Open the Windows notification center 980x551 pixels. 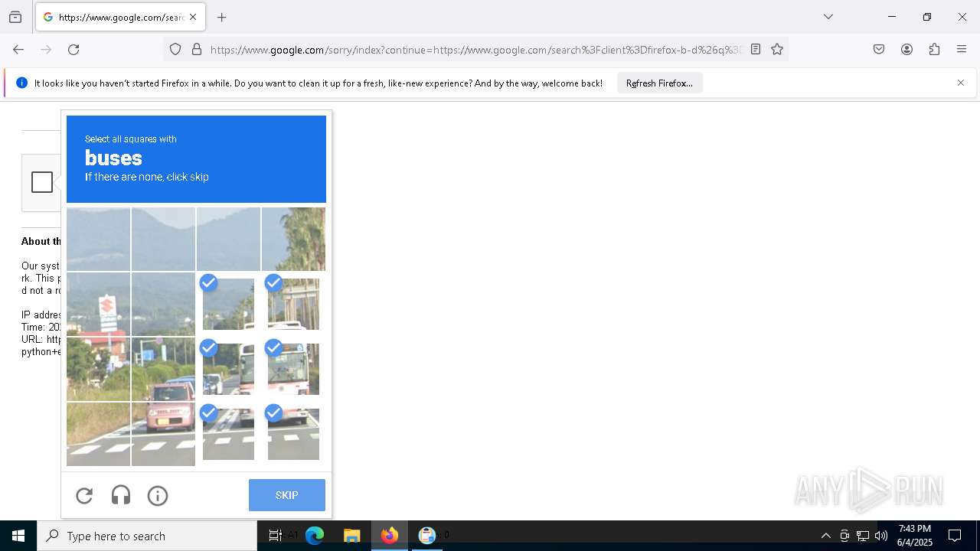pyautogui.click(x=955, y=536)
